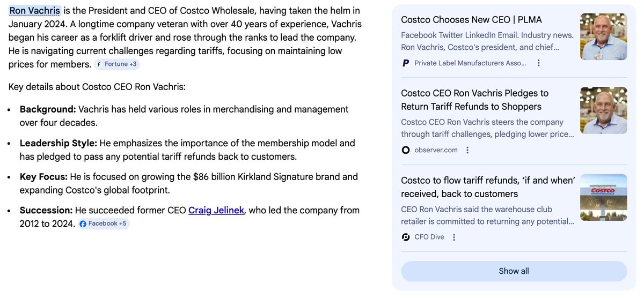This screenshot has width=644, height=298.
Task: Open the three-dot menu beside CFO Dive
Action: pos(454,237)
